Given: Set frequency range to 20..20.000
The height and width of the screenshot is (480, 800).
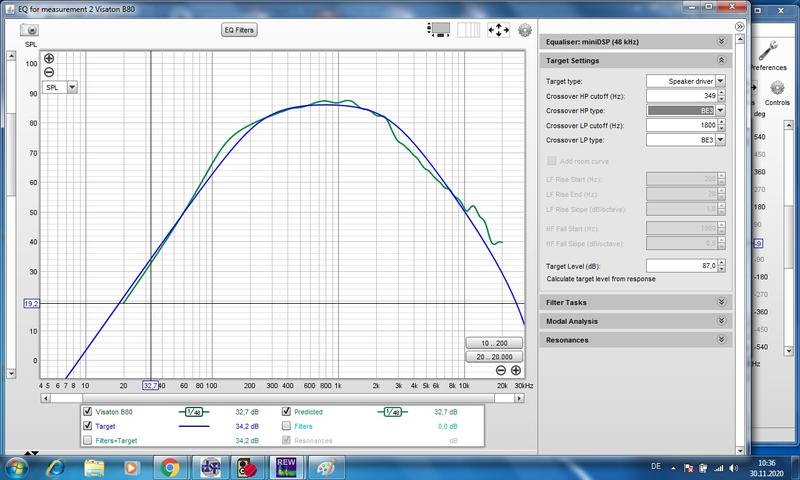Looking at the screenshot, I should [x=494, y=356].
